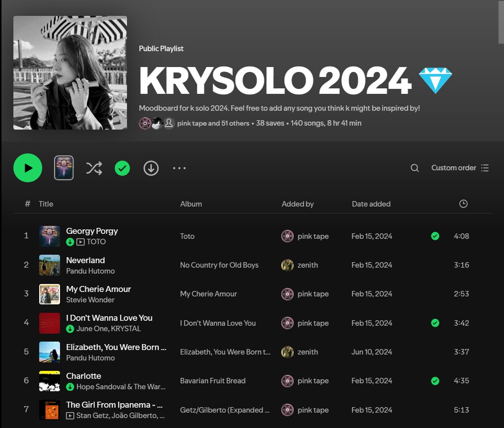Open the three-dots more options menu
Screen dimensions: 504x428
(x=179, y=168)
